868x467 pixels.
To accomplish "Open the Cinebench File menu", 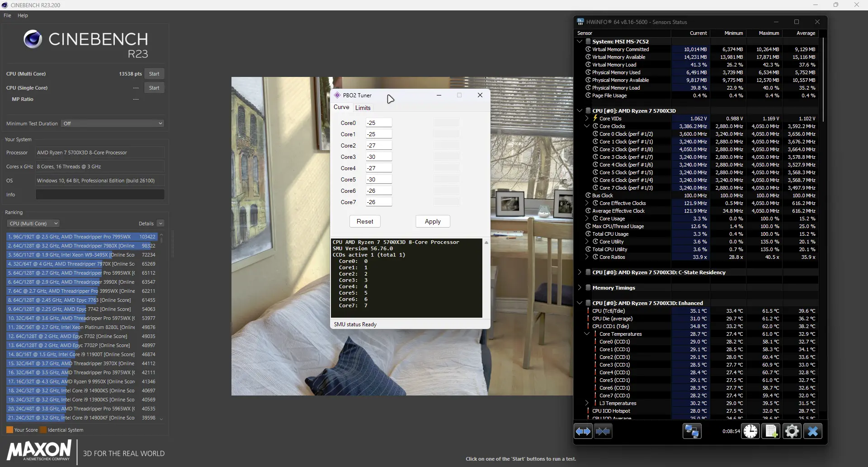I will click(7, 15).
